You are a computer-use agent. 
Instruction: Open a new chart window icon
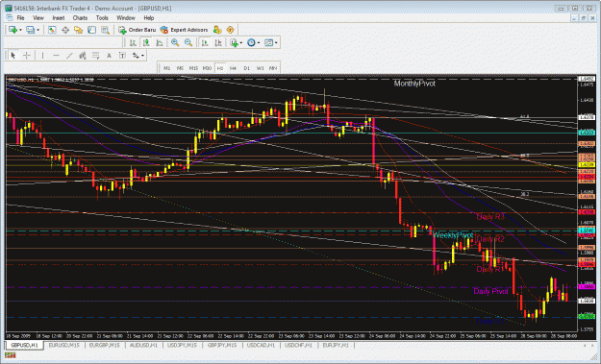pos(13,30)
